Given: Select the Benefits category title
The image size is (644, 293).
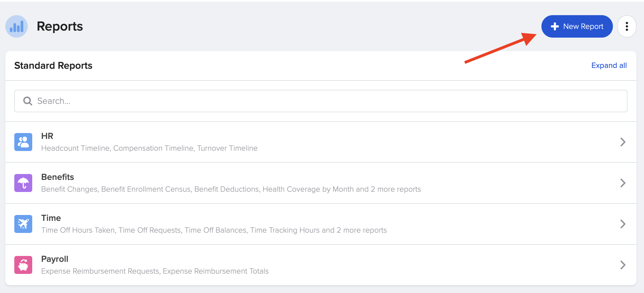Looking at the screenshot, I should (x=57, y=177).
